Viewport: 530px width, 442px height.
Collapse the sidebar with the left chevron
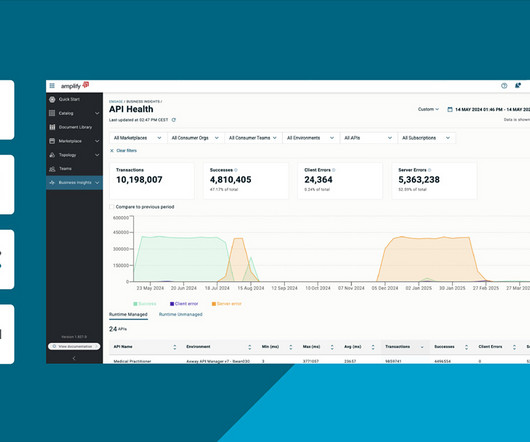tap(74, 358)
